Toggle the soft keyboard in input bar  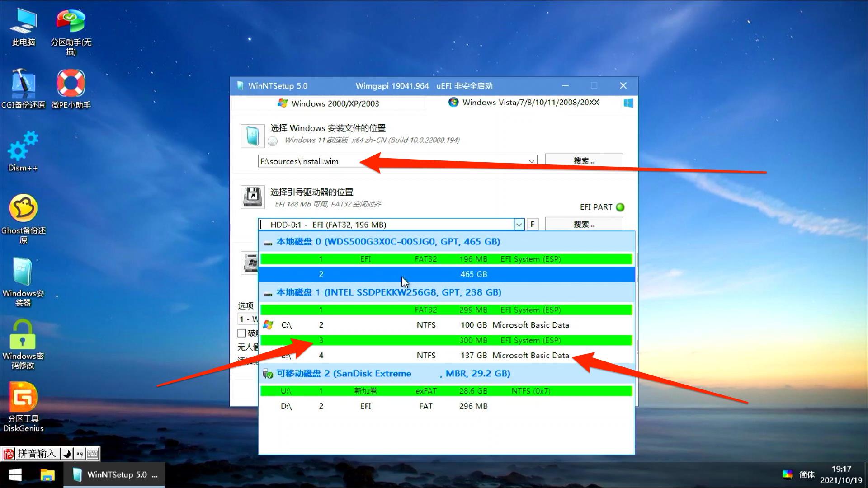coord(92,453)
